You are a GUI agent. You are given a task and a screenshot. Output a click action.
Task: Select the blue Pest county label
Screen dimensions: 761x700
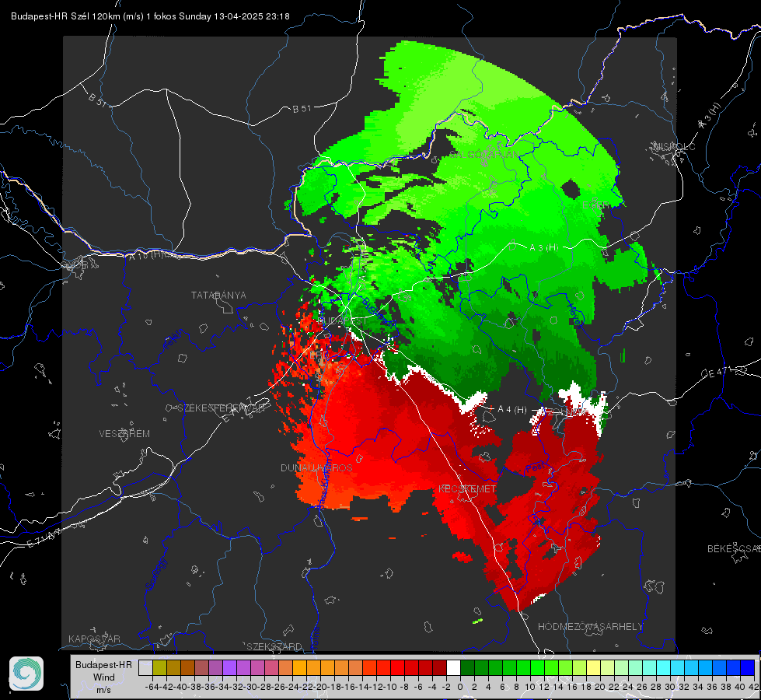coord(536,467)
